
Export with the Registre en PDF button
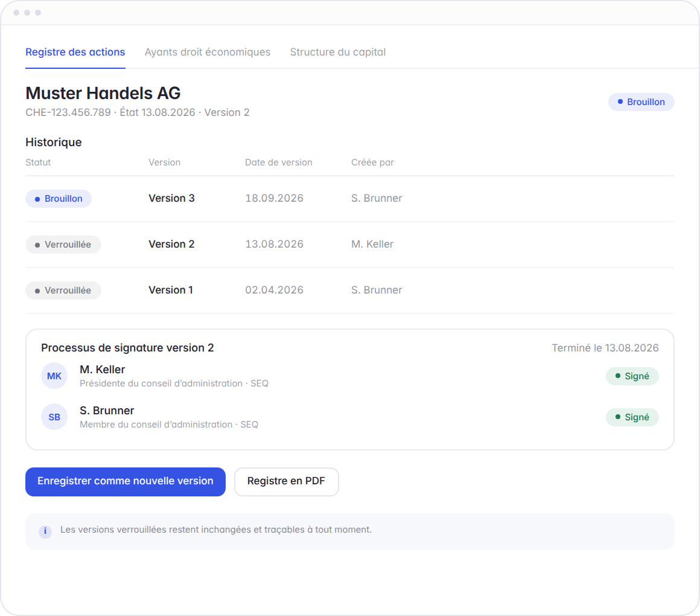(286, 481)
